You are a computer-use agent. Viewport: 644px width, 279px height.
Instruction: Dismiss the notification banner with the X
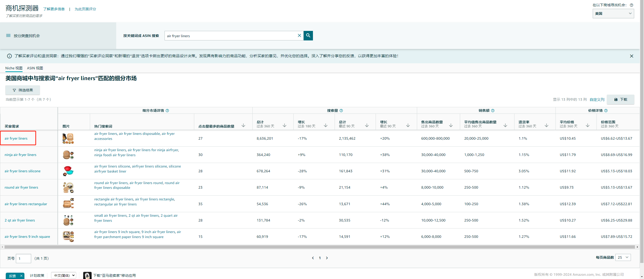tap(631, 56)
